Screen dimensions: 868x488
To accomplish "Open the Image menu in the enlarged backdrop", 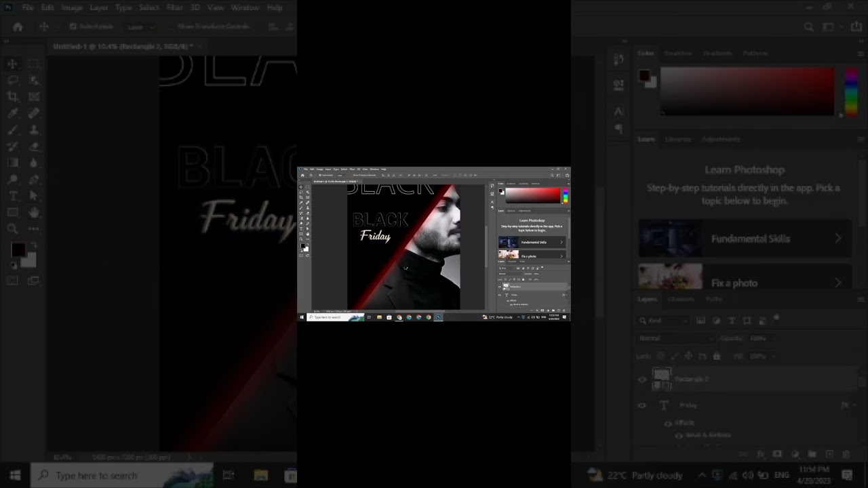I will click(x=71, y=7).
